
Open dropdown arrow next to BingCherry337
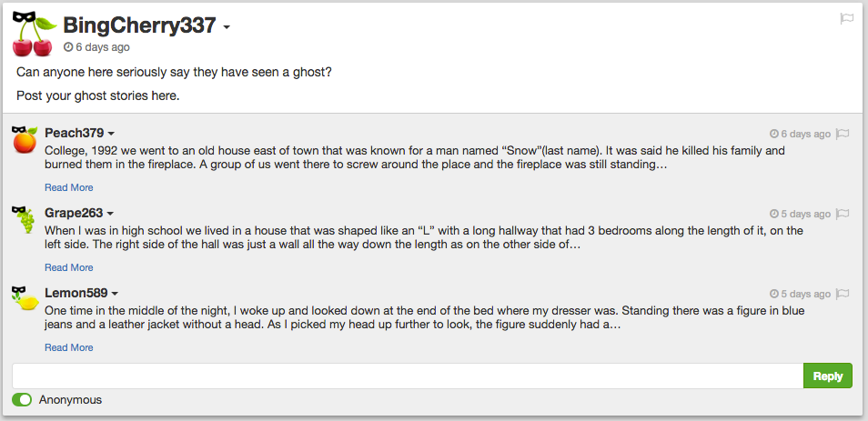click(x=227, y=26)
